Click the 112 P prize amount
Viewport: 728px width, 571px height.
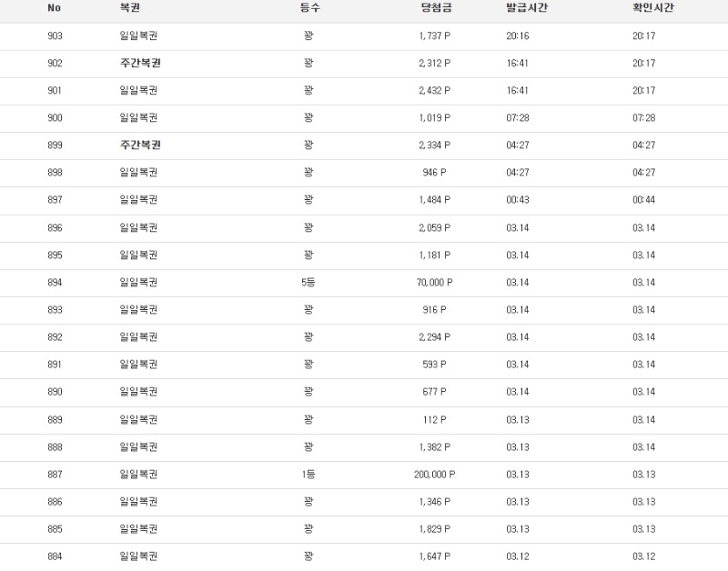coord(434,419)
